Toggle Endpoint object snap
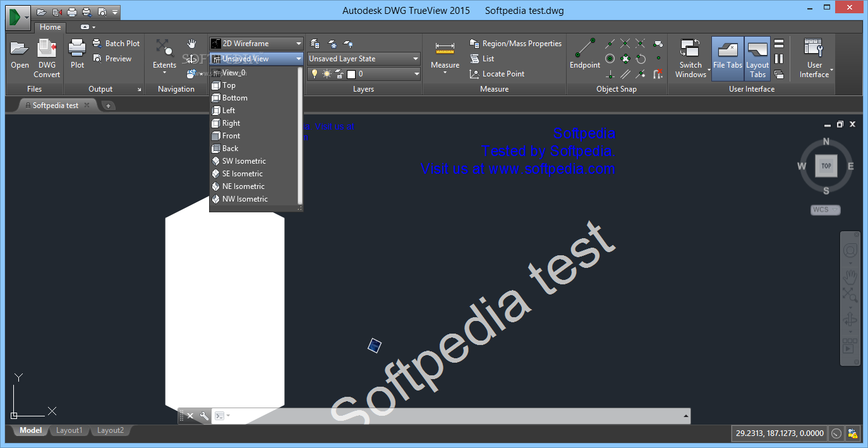The image size is (868, 448). (x=585, y=54)
